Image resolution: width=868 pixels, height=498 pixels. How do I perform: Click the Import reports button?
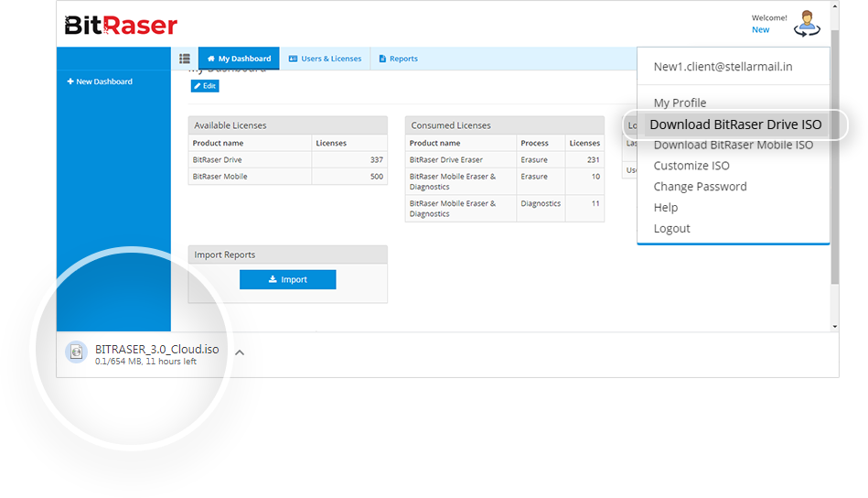point(288,280)
